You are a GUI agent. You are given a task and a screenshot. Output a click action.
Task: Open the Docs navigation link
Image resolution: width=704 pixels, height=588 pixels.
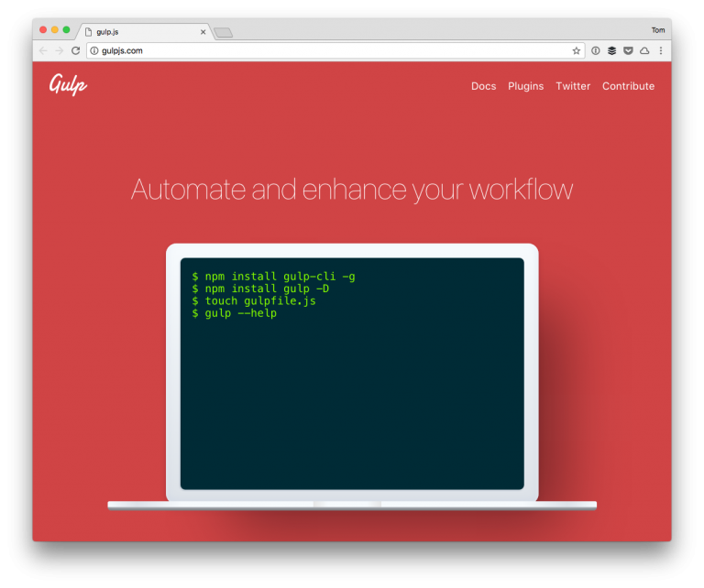(x=483, y=86)
